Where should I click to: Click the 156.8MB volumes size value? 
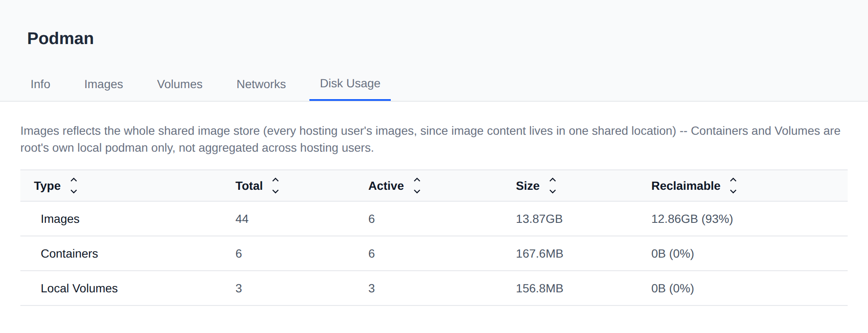click(540, 289)
